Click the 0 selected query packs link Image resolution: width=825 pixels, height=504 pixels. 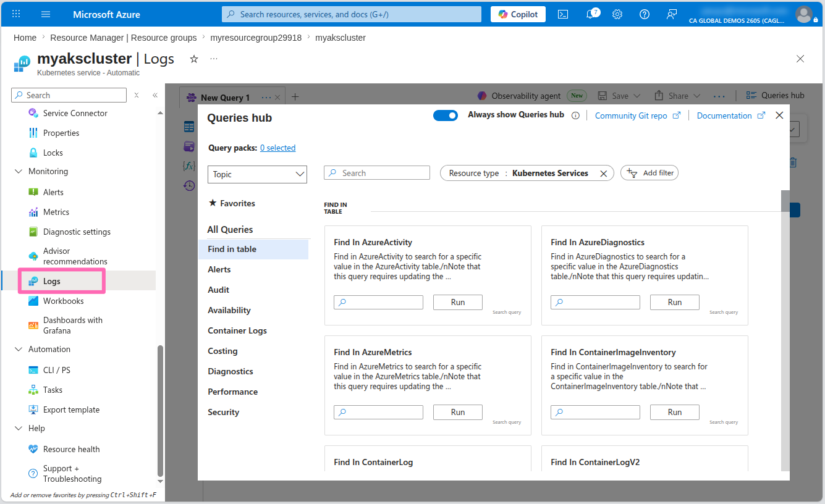coord(278,148)
